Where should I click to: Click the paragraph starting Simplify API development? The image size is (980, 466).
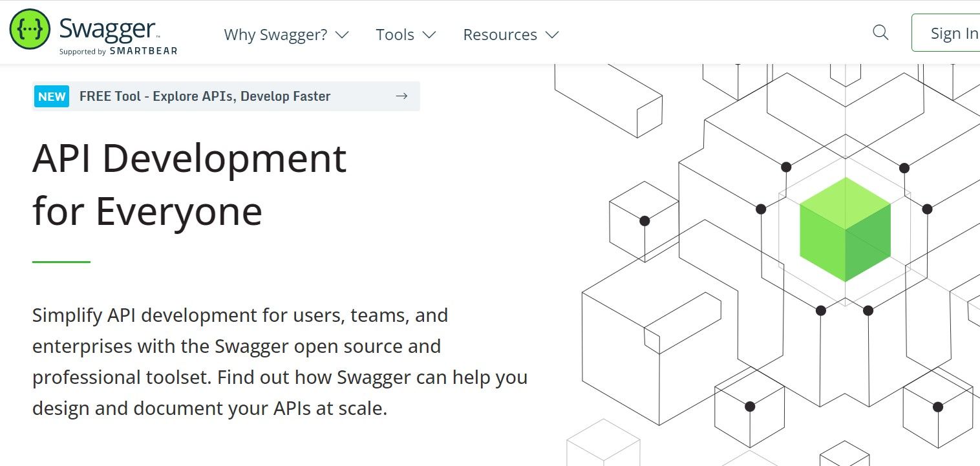point(279,361)
